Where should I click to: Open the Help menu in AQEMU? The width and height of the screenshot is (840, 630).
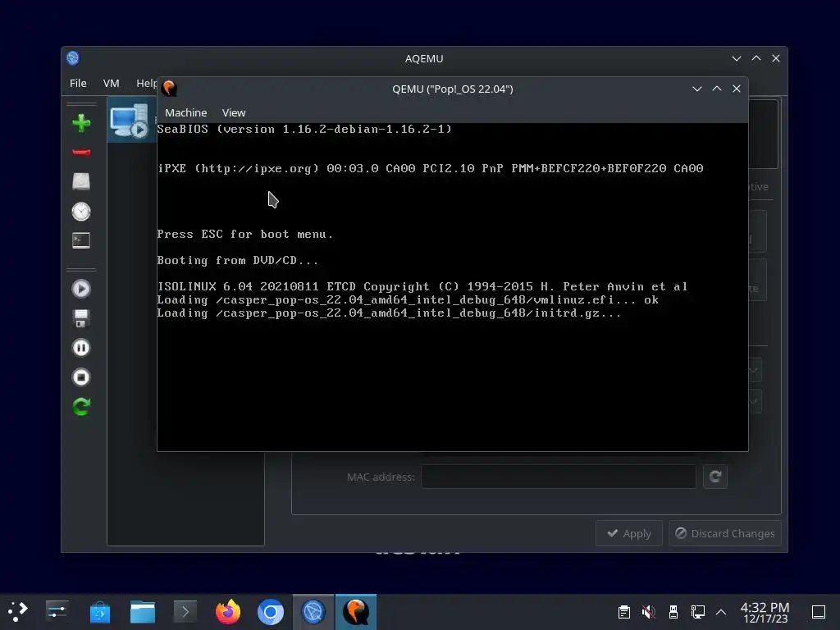(146, 83)
